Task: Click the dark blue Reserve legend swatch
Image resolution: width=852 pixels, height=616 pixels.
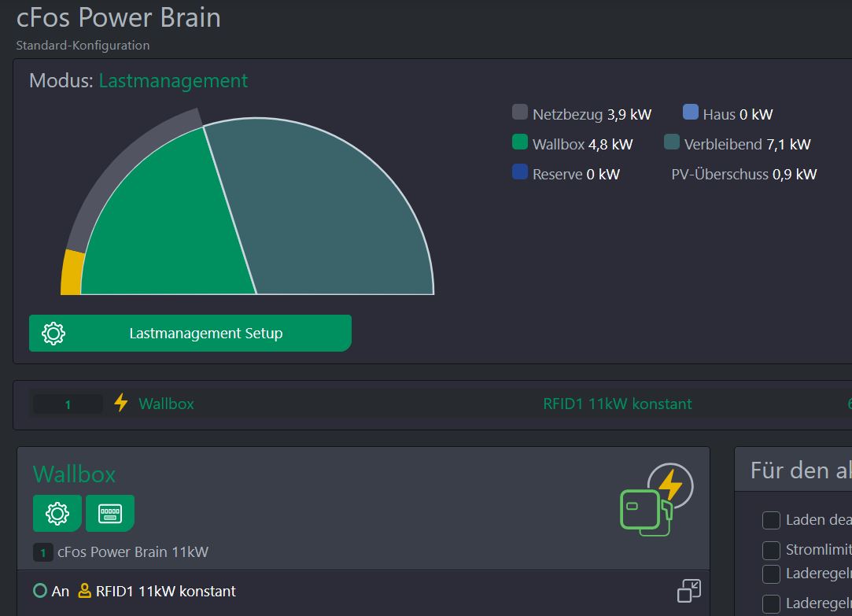Action: pyautogui.click(x=520, y=172)
